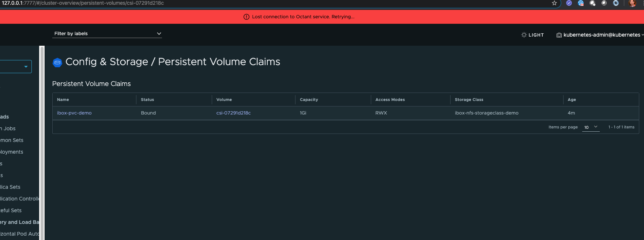Open Replication Controllers in the sidebar
644x240 pixels.
pyautogui.click(x=19, y=199)
